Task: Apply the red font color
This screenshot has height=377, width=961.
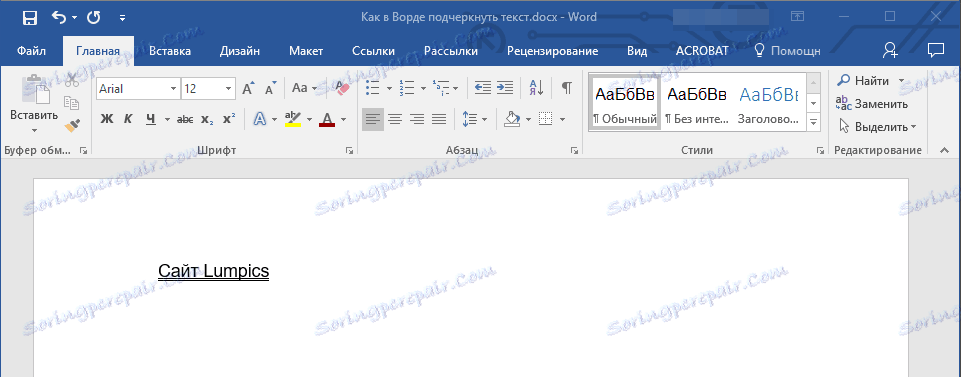Action: pos(327,119)
